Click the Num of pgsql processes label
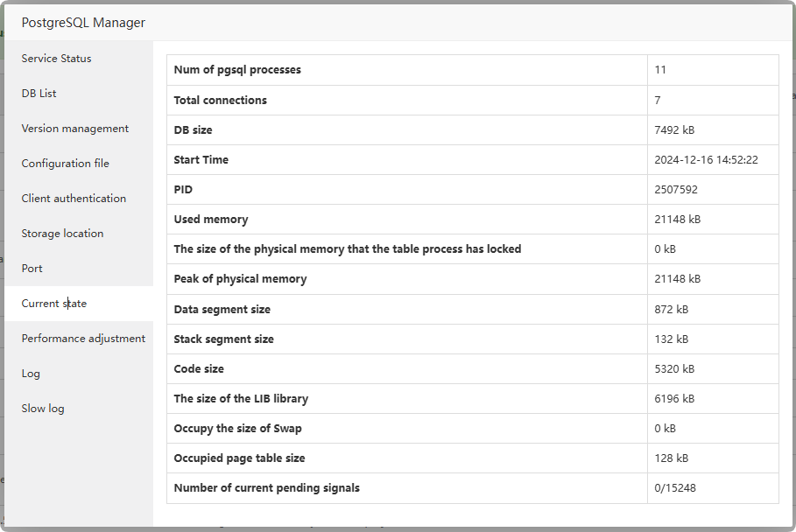Image resolution: width=796 pixels, height=532 pixels. point(237,70)
